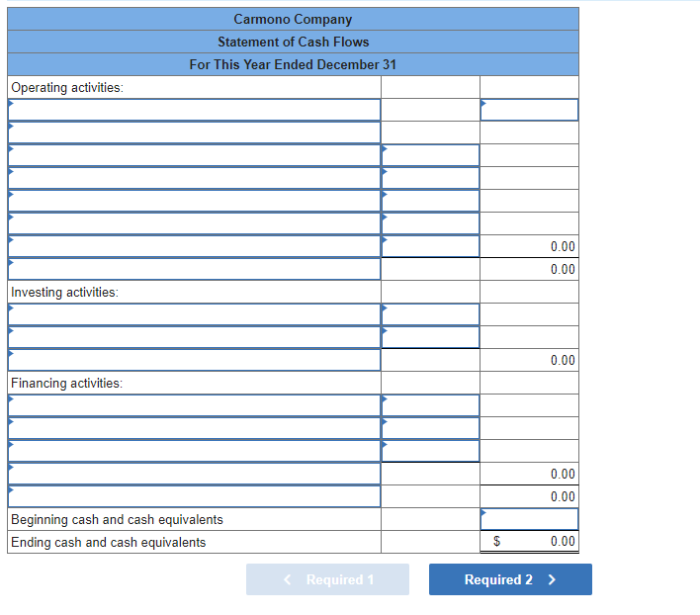
Task: Open the fifth Financing activities label dropdown
Action: [194, 496]
